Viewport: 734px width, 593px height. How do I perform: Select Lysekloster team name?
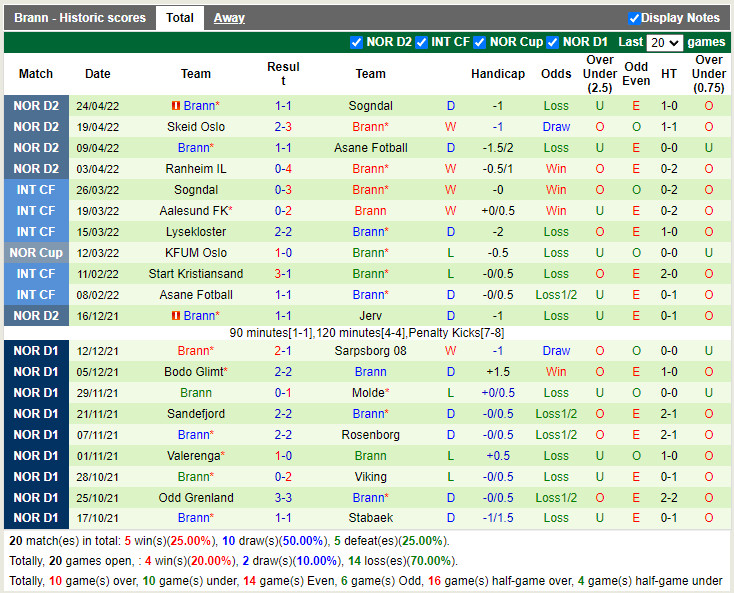(196, 232)
